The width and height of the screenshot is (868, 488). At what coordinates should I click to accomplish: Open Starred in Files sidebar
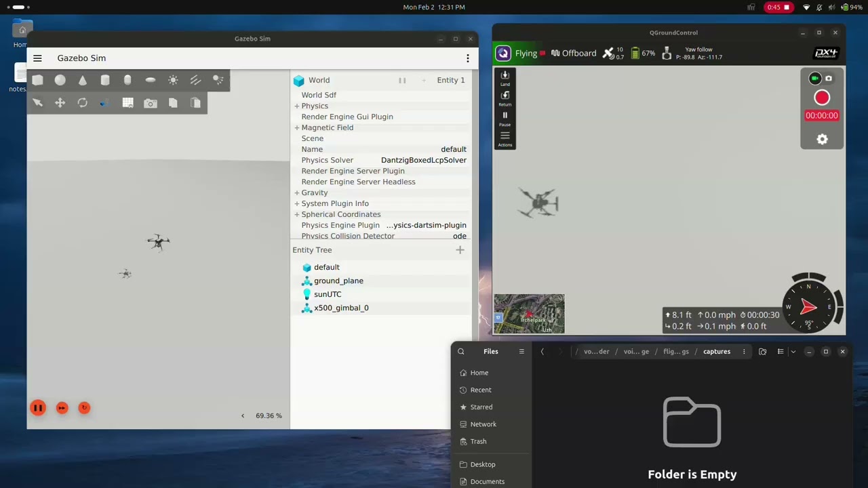pos(481,407)
